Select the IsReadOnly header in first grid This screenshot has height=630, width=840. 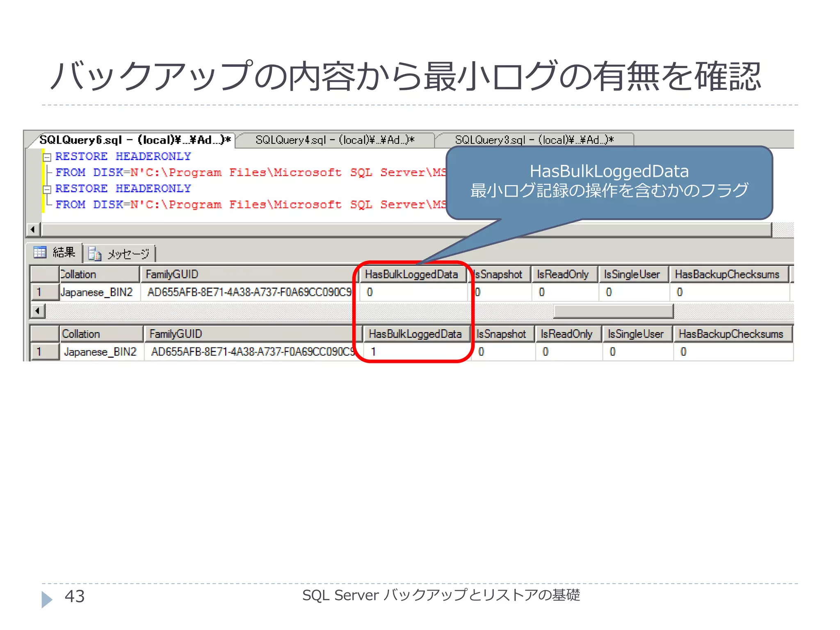(564, 274)
